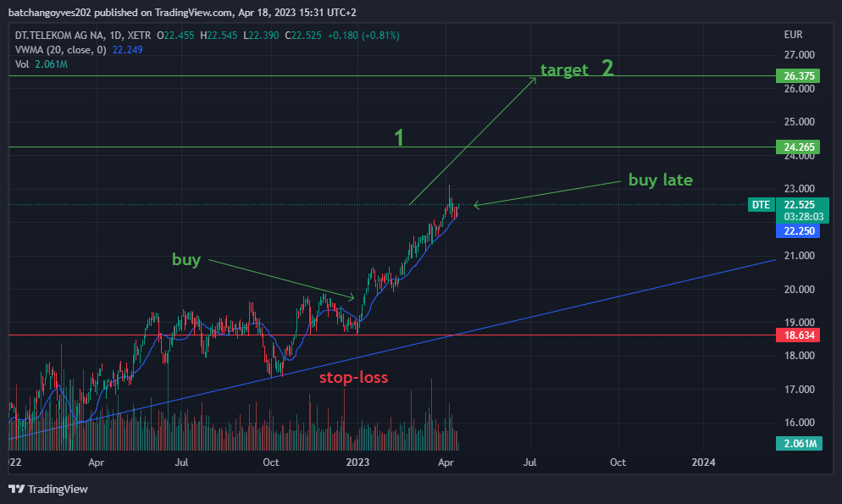The width and height of the screenshot is (842, 504).
Task: Click the 17.000 price axis tick
Action: click(x=799, y=389)
